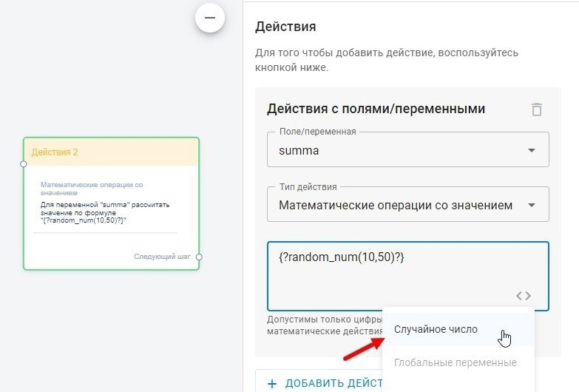This screenshot has height=392, width=579.
Task: Choose Случайное число from the popup menu
Action: point(436,329)
